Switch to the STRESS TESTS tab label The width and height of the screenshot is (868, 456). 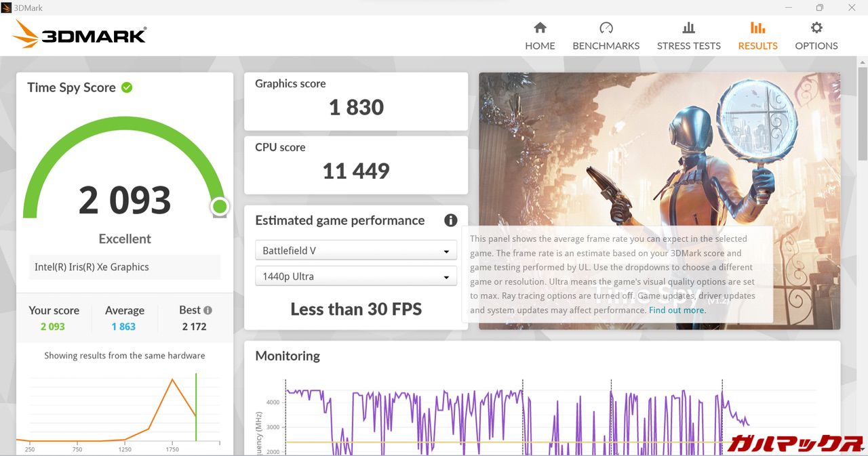688,46
